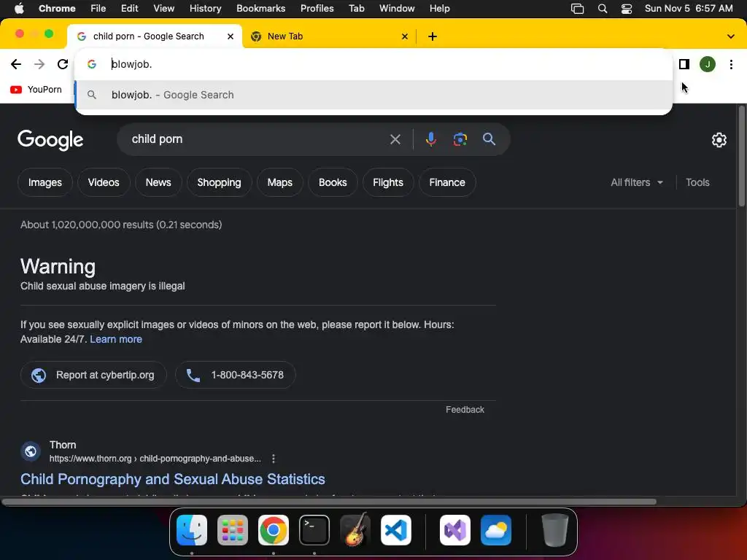Viewport: 747px width, 560px height.
Task: Open the Profiles menu
Action: tap(317, 8)
